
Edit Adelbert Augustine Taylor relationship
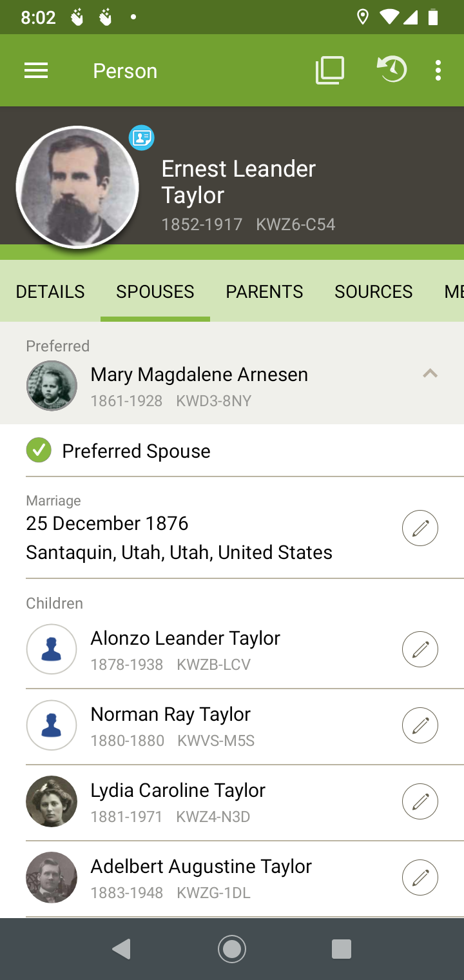tap(420, 877)
